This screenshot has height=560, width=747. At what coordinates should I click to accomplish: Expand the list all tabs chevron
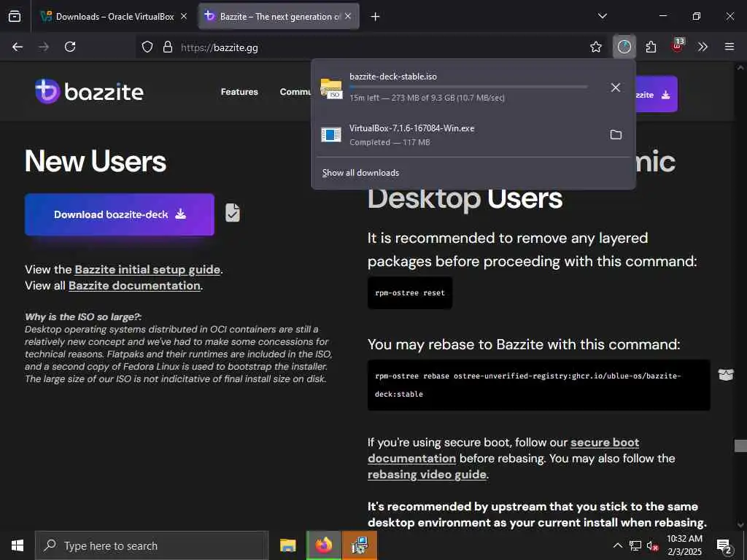pyautogui.click(x=602, y=16)
